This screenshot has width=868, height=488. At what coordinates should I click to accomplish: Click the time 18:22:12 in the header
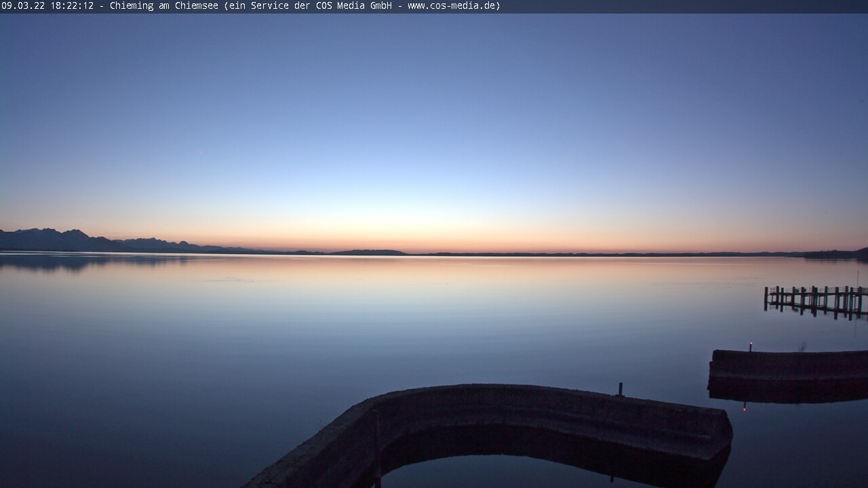(72, 6)
